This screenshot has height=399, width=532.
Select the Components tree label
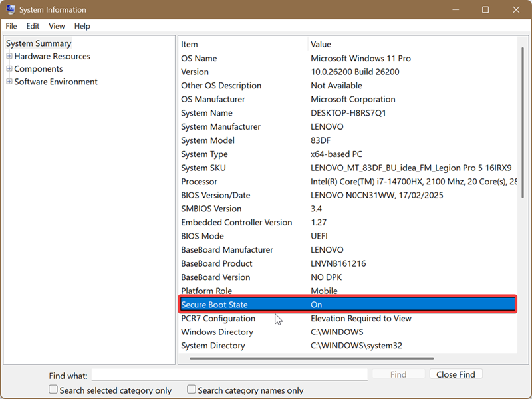pos(39,69)
